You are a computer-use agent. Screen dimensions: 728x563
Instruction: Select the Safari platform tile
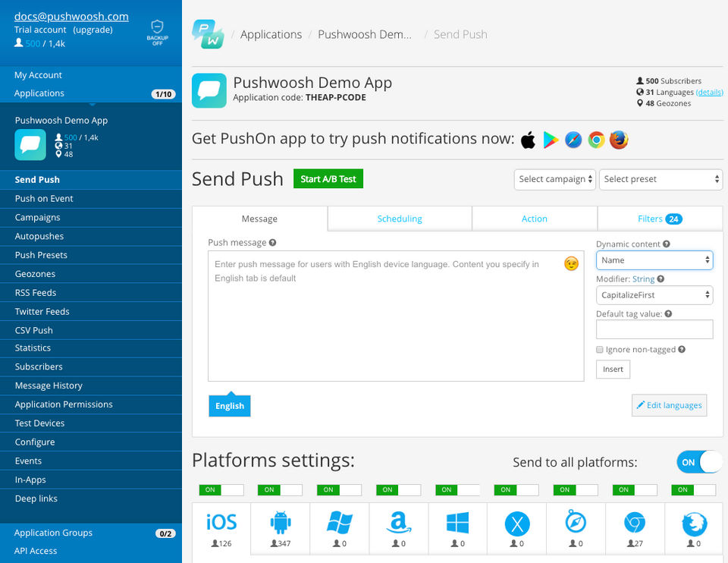click(576, 529)
